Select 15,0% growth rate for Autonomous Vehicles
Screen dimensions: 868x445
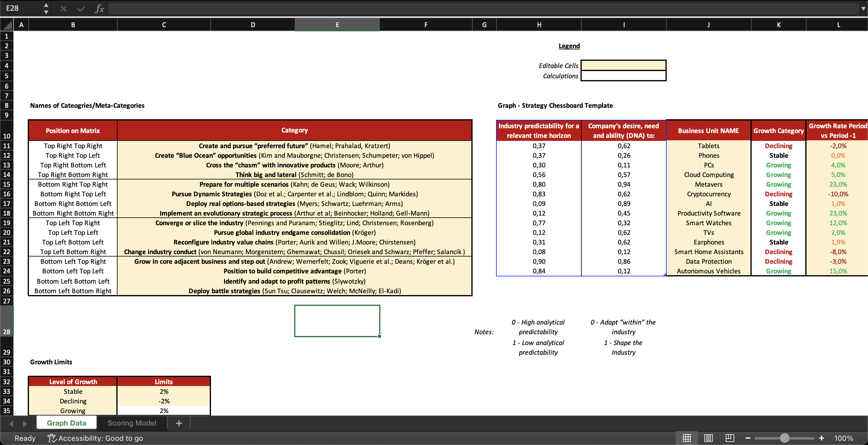838,271
